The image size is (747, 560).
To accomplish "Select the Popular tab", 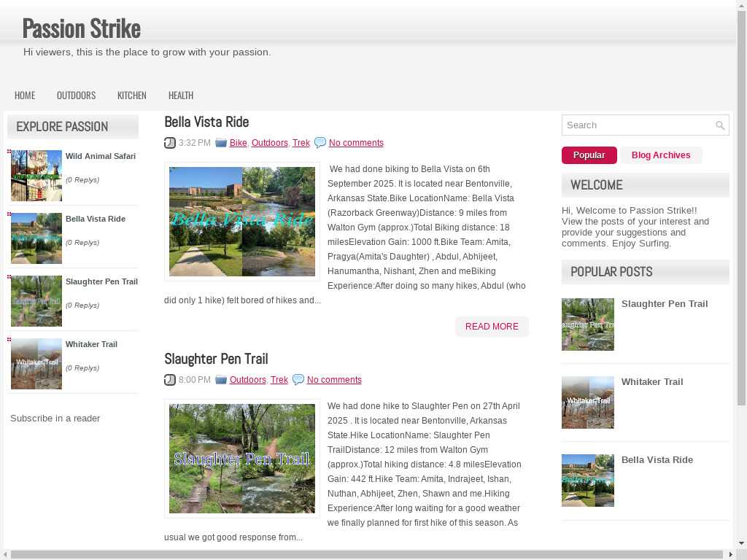I will coord(589,155).
